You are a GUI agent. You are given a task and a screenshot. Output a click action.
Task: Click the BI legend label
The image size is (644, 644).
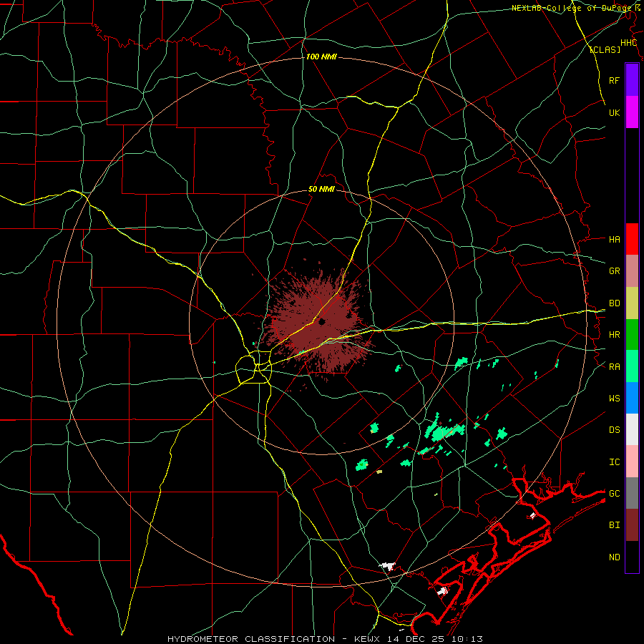pyautogui.click(x=614, y=525)
